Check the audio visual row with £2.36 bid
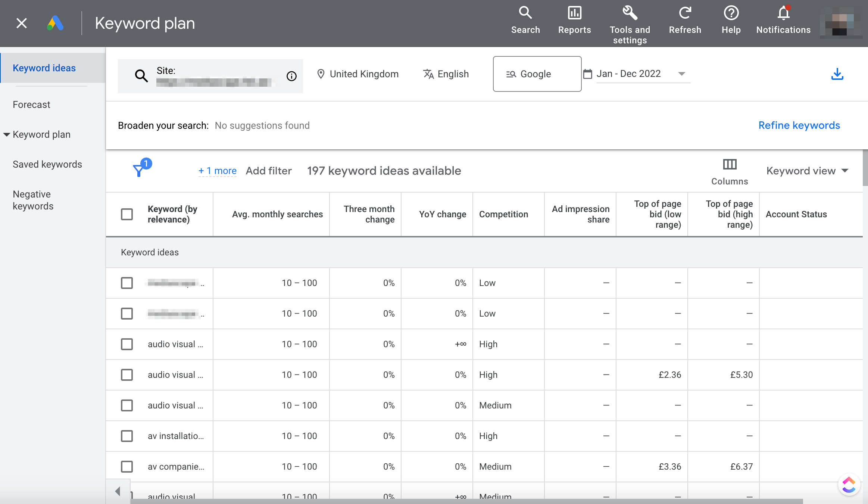The image size is (868, 504). (127, 375)
